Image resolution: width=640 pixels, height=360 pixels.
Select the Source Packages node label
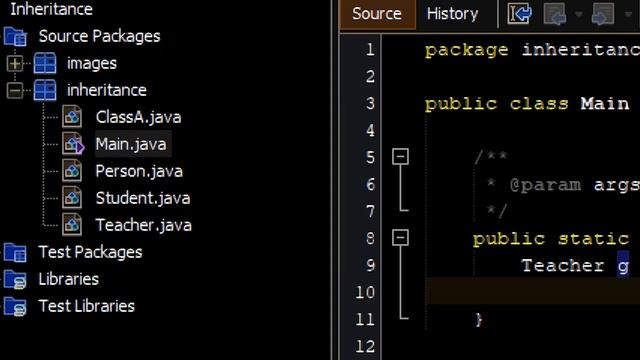coord(100,37)
